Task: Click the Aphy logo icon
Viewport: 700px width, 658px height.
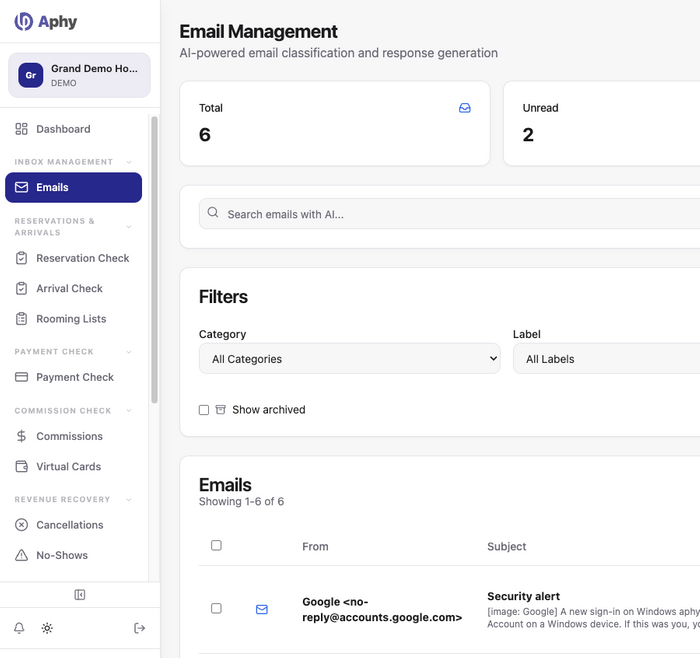Action: (x=23, y=21)
